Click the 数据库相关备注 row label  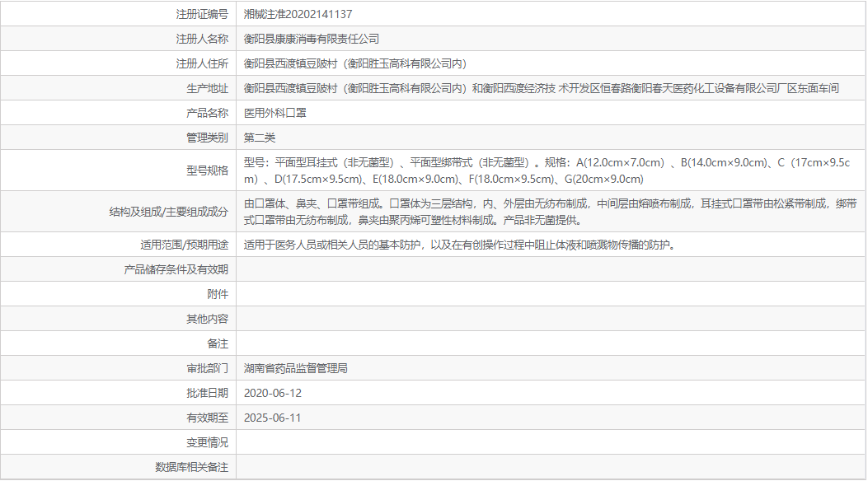point(191,467)
